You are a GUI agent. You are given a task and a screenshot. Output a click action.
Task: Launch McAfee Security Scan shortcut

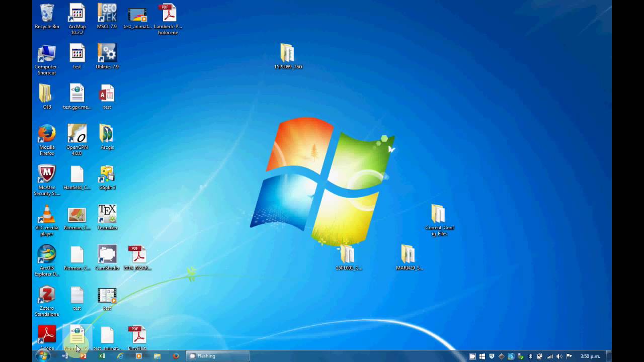47,180
